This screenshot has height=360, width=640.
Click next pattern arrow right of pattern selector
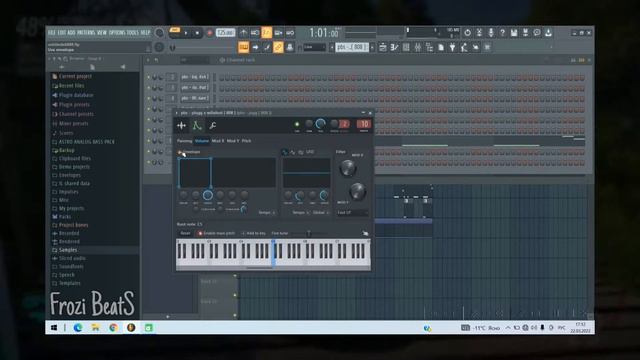(372, 47)
